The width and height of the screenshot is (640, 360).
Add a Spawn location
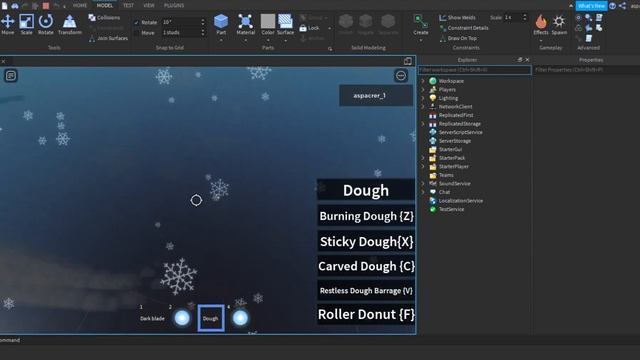pyautogui.click(x=559, y=24)
